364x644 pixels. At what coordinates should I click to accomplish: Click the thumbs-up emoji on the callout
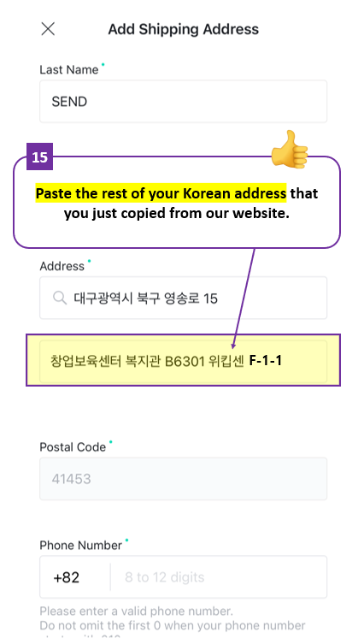[x=290, y=149]
